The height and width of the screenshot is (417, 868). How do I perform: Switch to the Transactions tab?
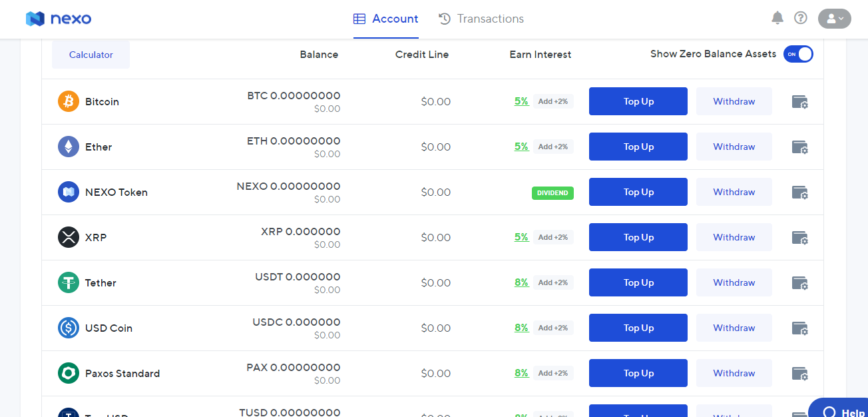481,19
